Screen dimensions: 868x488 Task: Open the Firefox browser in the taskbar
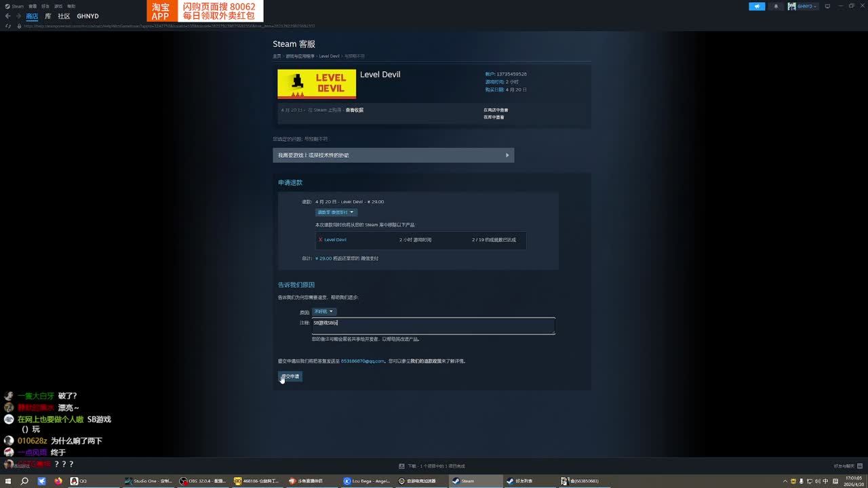point(58,481)
